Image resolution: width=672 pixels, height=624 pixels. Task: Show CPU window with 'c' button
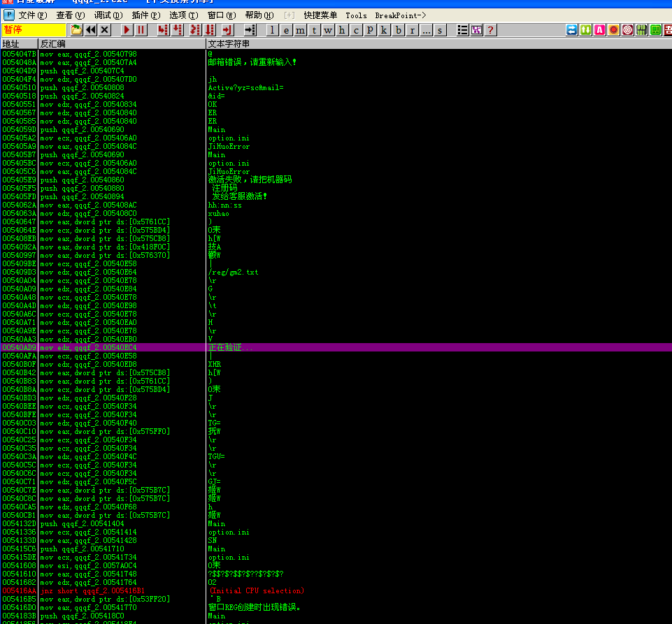(356, 30)
